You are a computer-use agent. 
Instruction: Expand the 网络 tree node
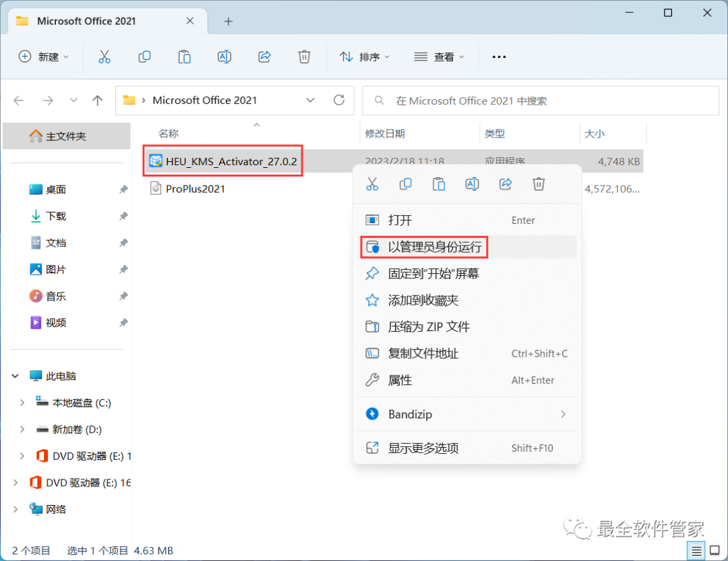(x=16, y=510)
